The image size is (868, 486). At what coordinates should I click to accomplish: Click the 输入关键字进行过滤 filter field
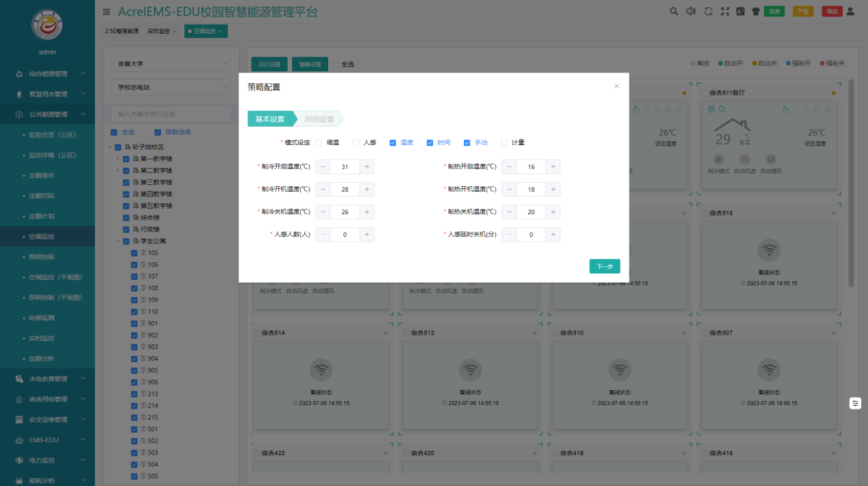(x=171, y=114)
